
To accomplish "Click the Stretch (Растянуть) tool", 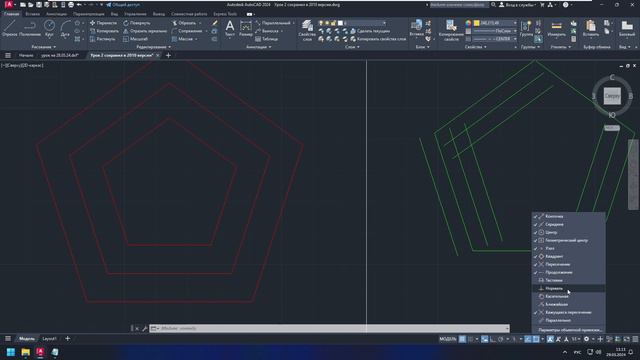I will [102, 39].
